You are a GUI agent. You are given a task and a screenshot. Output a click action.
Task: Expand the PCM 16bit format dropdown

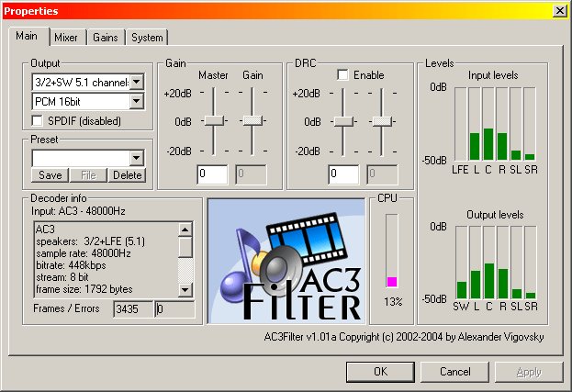(x=137, y=101)
